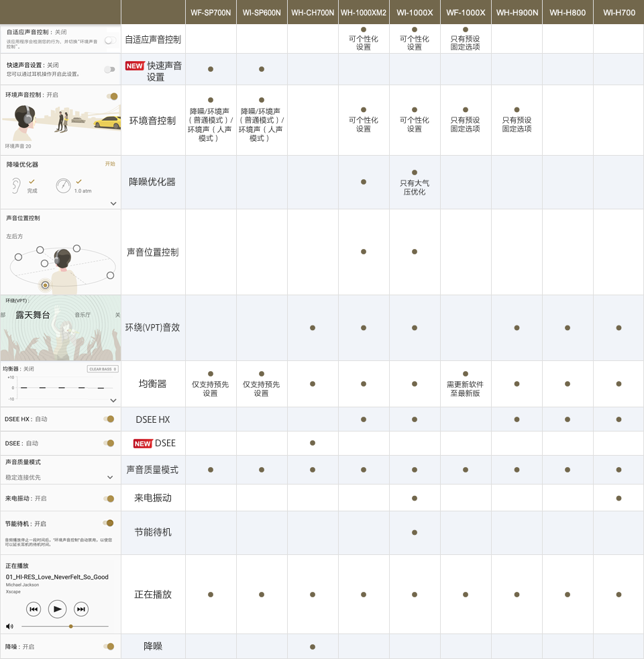Click the WF-1000X column header

coord(466,13)
